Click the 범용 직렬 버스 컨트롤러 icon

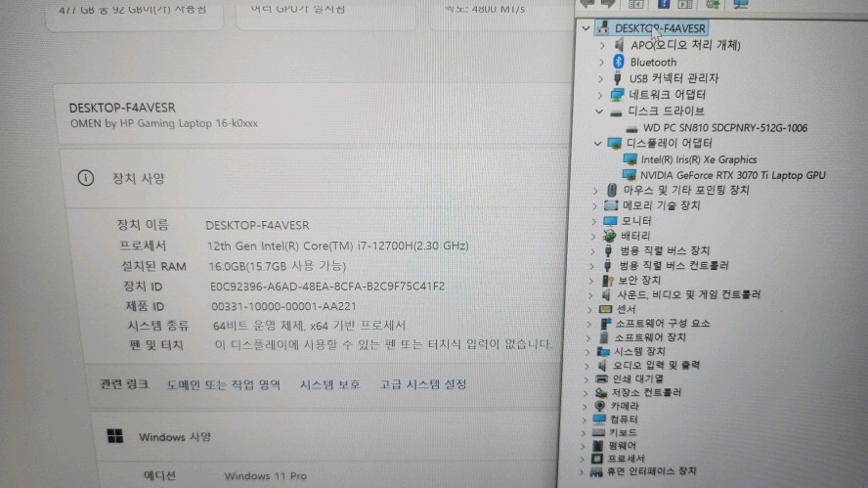pos(607,265)
